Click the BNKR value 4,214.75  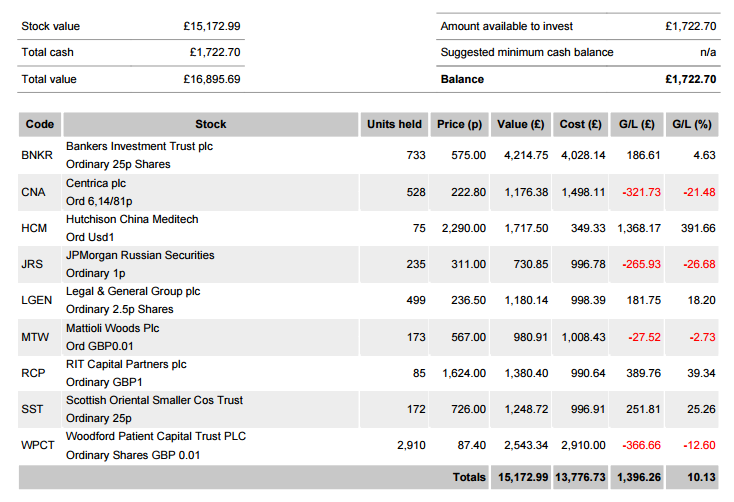tap(526, 155)
